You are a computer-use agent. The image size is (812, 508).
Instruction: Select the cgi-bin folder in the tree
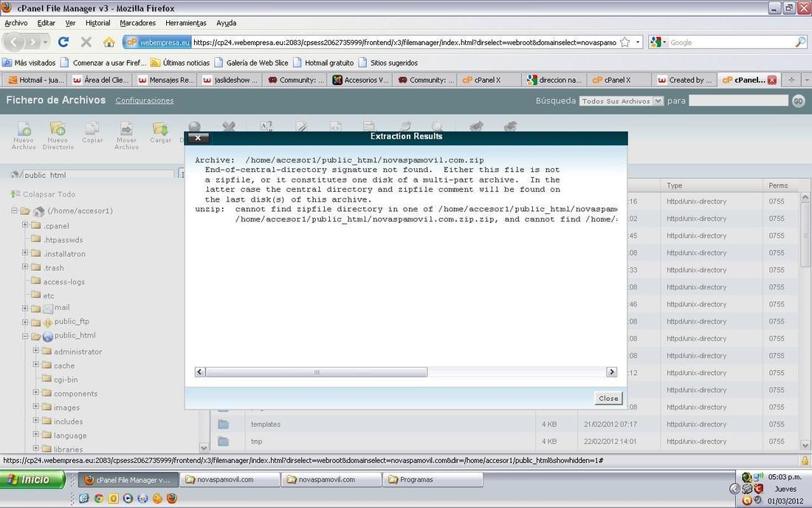[66, 380]
